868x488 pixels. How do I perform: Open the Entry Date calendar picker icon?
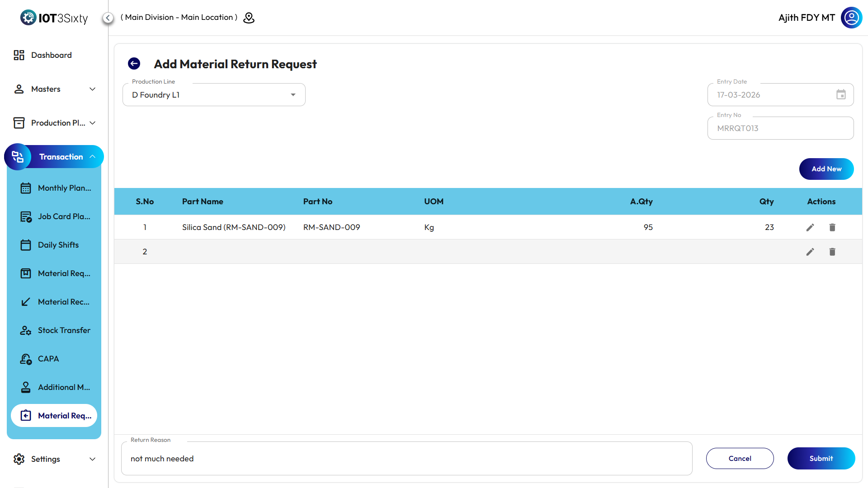[x=840, y=95]
